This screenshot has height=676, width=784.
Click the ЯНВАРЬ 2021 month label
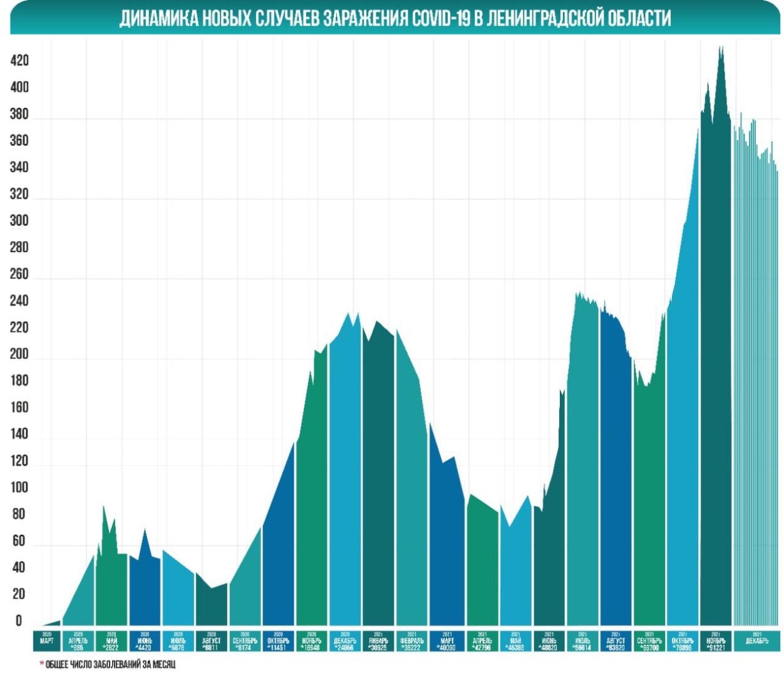(379, 640)
